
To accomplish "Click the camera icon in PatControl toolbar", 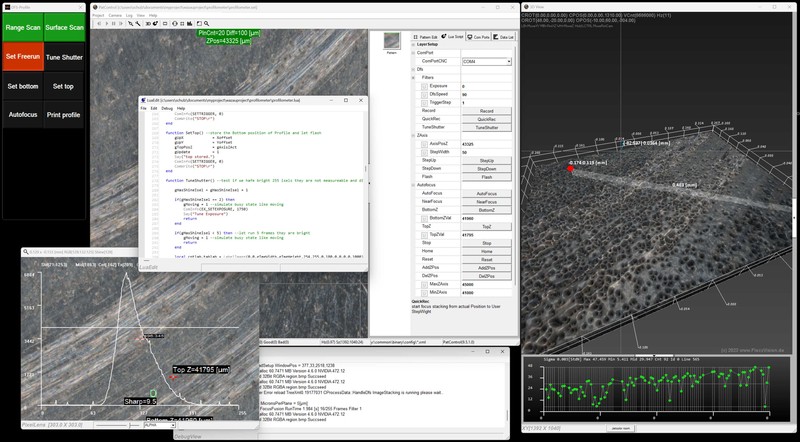I will (x=189, y=24).
